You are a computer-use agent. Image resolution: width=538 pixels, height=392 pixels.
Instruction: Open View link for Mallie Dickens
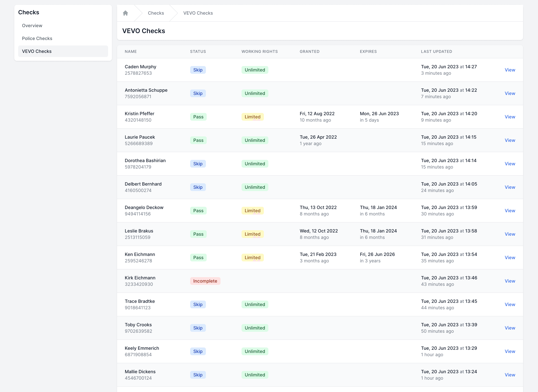[510, 375]
